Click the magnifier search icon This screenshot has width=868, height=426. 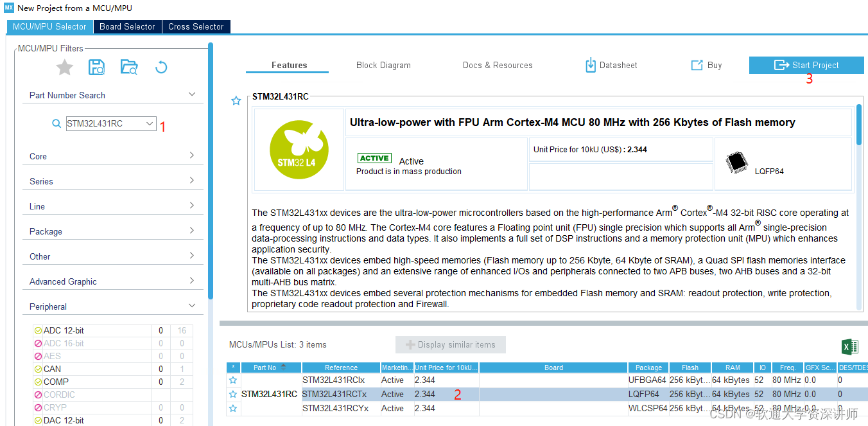pos(56,123)
